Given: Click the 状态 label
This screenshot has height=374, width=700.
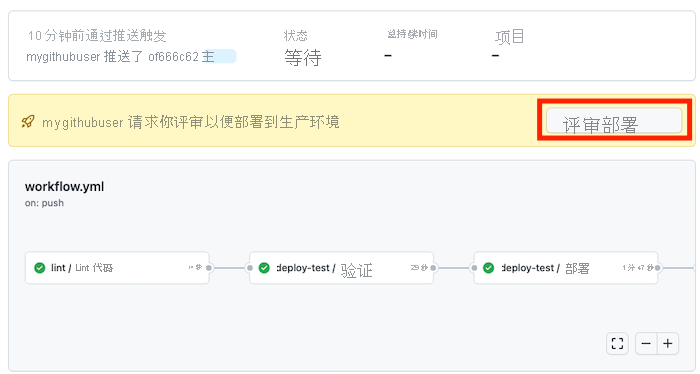Looking at the screenshot, I should [x=296, y=35].
